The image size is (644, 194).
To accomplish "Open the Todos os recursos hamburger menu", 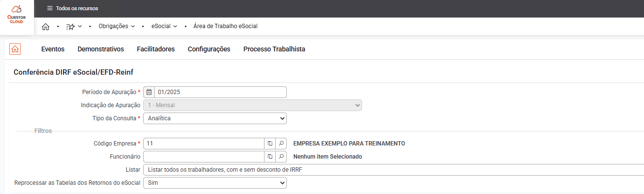I will (50, 8).
